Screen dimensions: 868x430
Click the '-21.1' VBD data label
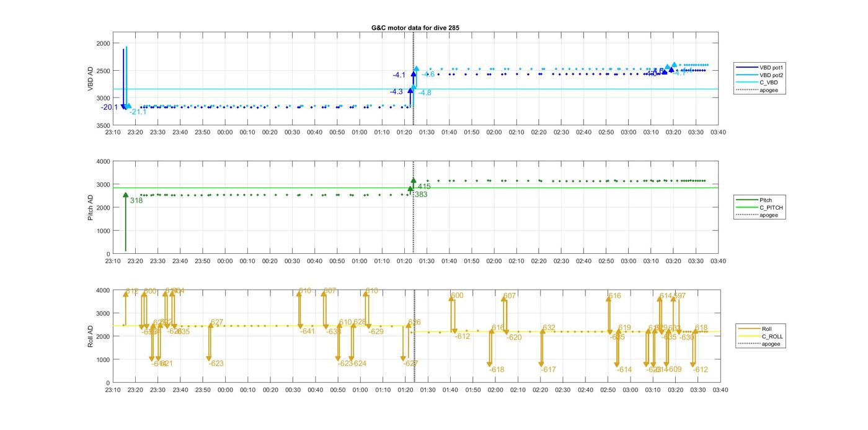point(138,112)
